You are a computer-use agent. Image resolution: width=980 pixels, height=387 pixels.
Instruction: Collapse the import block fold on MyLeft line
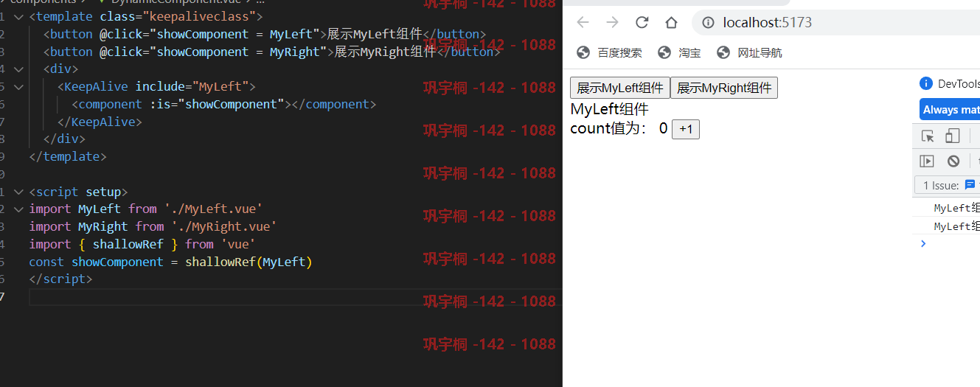point(18,209)
